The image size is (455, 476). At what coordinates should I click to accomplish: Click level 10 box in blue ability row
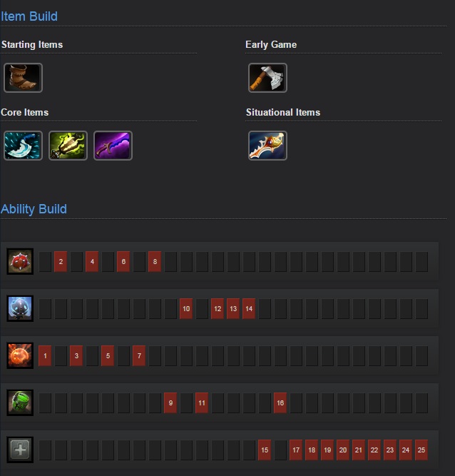pos(186,308)
